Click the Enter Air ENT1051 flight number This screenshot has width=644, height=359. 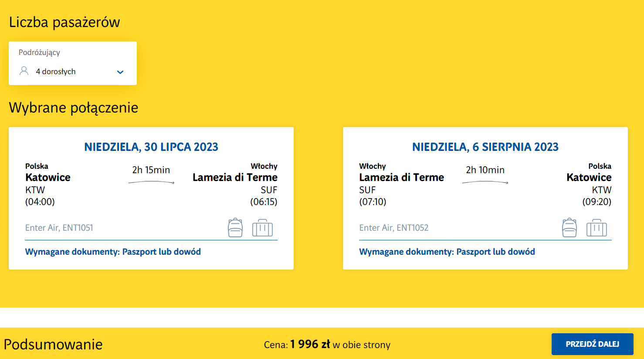[59, 228]
